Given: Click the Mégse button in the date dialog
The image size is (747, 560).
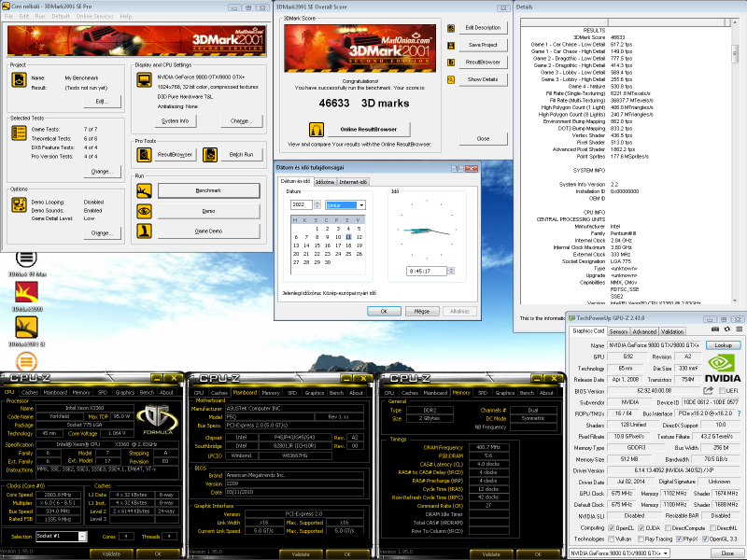Looking at the screenshot, I should [422, 312].
